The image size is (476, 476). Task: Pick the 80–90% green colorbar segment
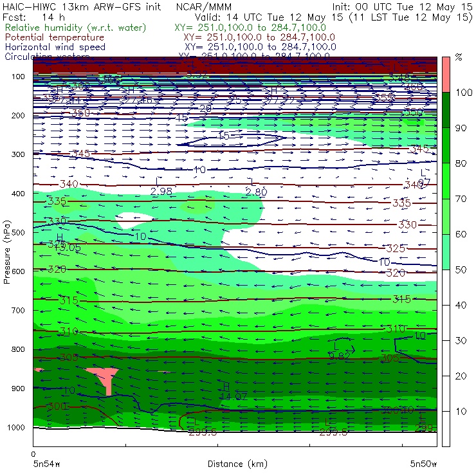coord(446,145)
